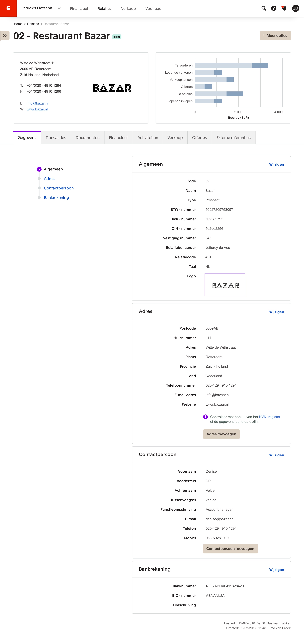Open the Relaties top menu
This screenshot has height=644, width=304.
(x=104, y=8)
